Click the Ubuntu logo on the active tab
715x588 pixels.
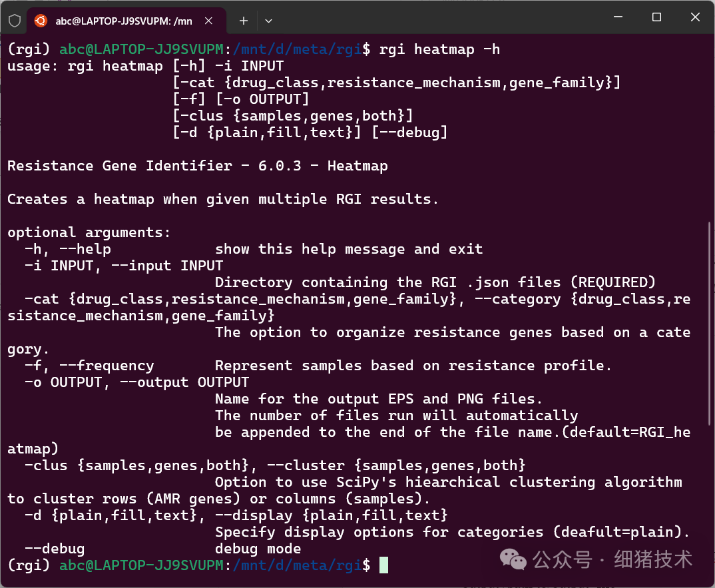coord(40,20)
